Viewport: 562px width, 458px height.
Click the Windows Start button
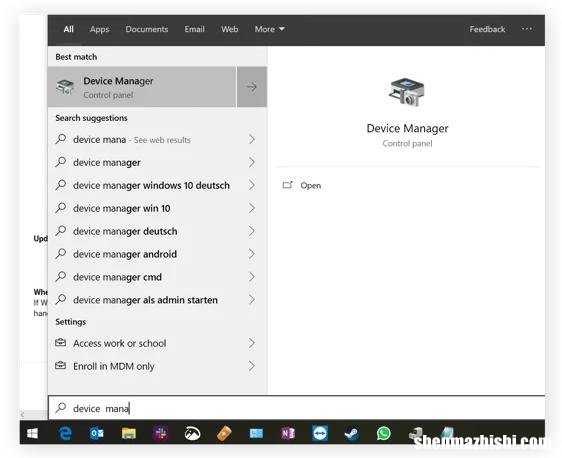tap(33, 433)
